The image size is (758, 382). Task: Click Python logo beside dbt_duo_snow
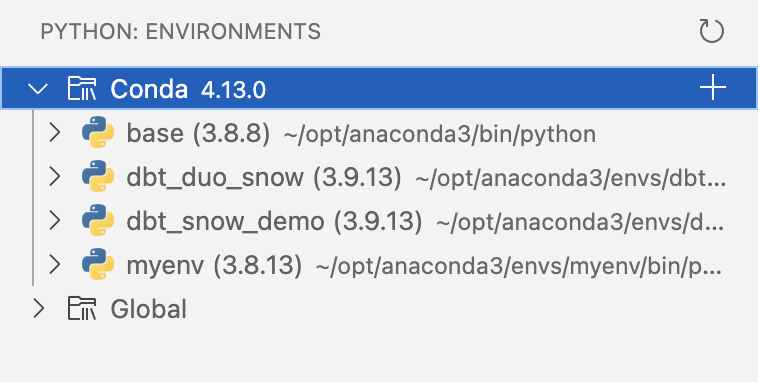[x=98, y=176]
